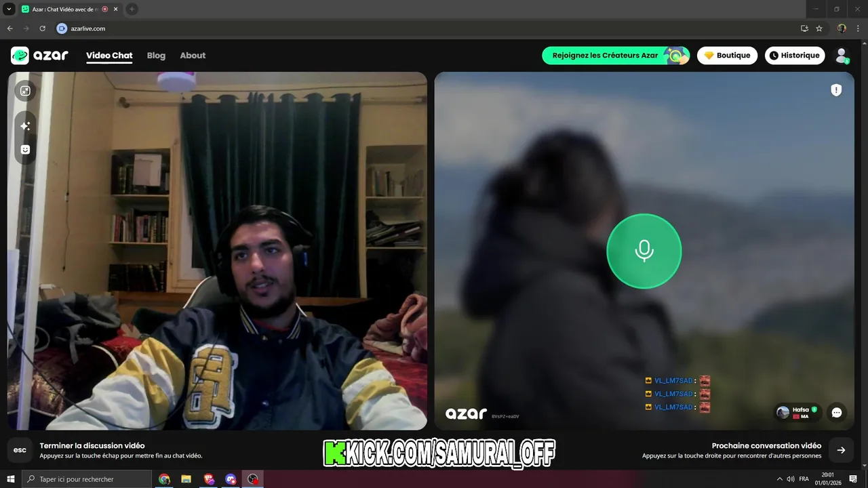The height and width of the screenshot is (488, 868).
Task: Open the Video Chat tab
Action: pos(109,56)
